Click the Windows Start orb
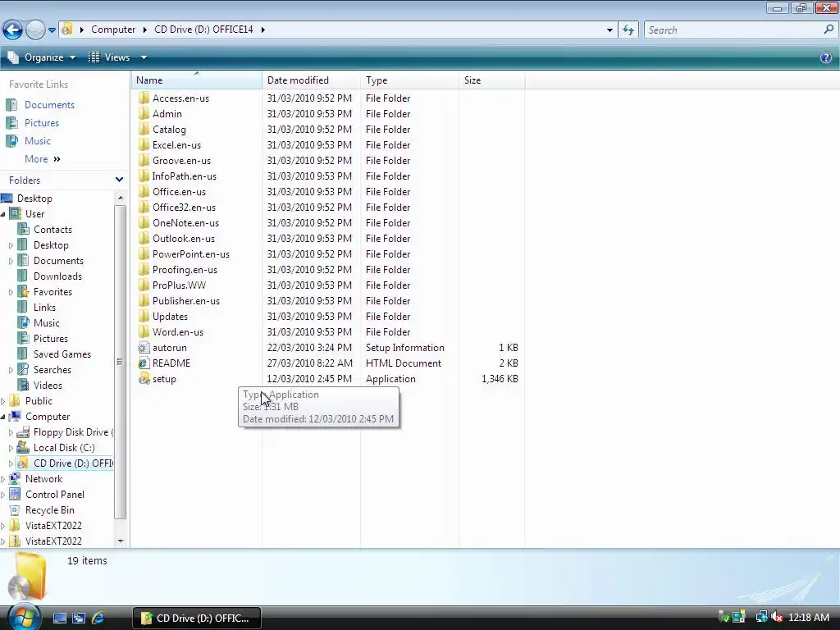 (x=24, y=617)
